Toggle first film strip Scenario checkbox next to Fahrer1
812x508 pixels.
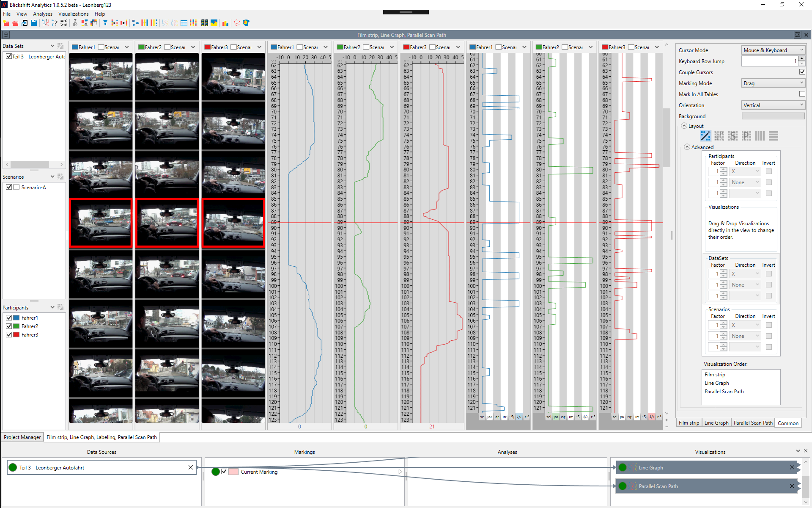[101, 47]
